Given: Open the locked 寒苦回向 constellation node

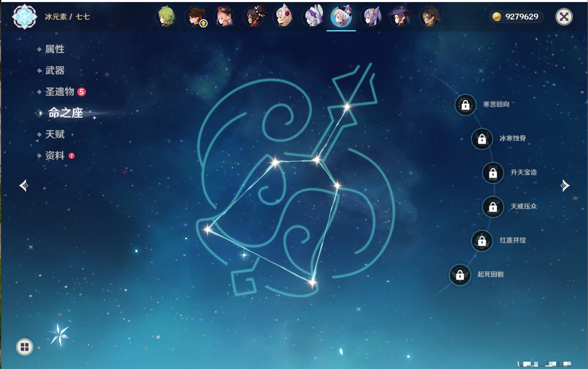Looking at the screenshot, I should [465, 105].
